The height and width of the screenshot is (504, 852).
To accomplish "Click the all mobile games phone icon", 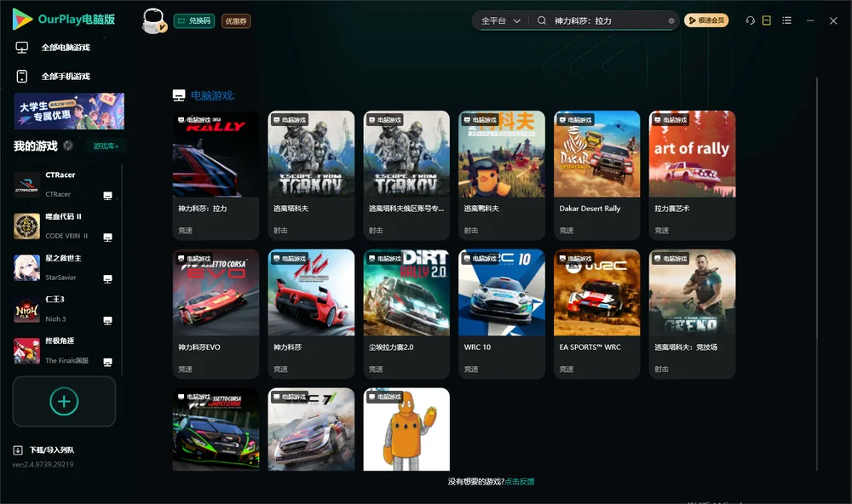I will [22, 76].
